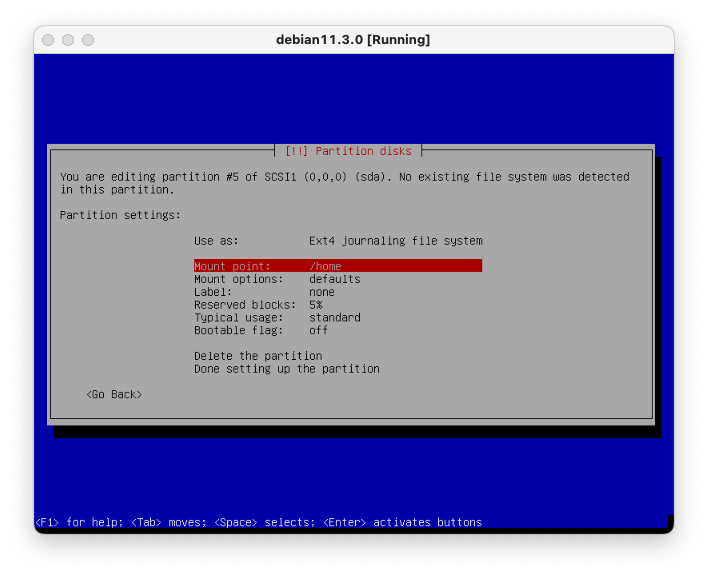Click the '[!!] Partition disks' dialog title
The width and height of the screenshot is (708, 576).
(348, 151)
